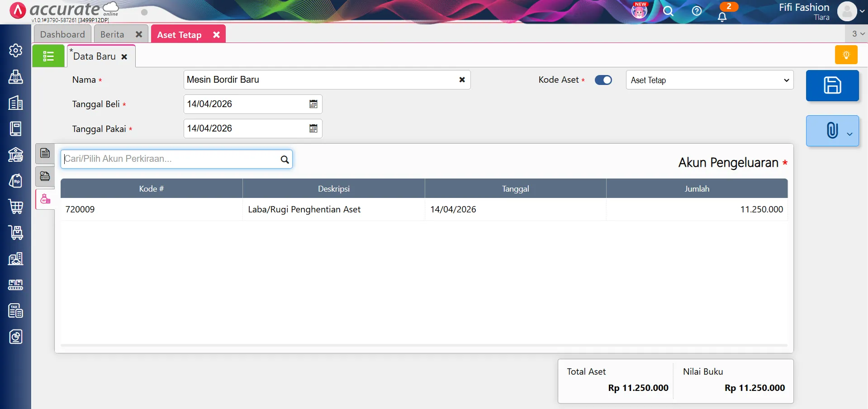
Task: Open the global search magnifier icon
Action: tap(668, 11)
